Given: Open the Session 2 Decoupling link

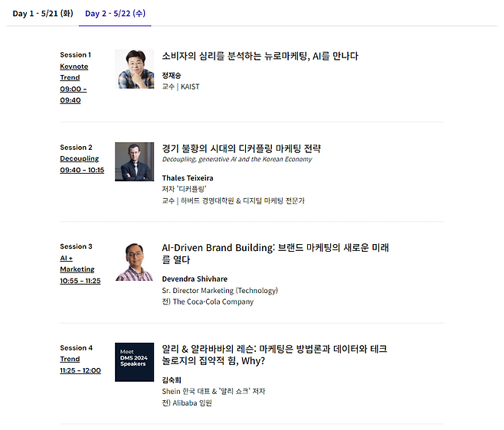Looking at the screenshot, I should tap(80, 158).
